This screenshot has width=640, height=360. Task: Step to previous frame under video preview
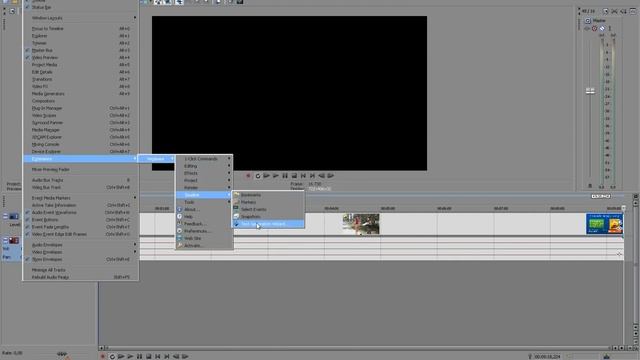(x=322, y=176)
